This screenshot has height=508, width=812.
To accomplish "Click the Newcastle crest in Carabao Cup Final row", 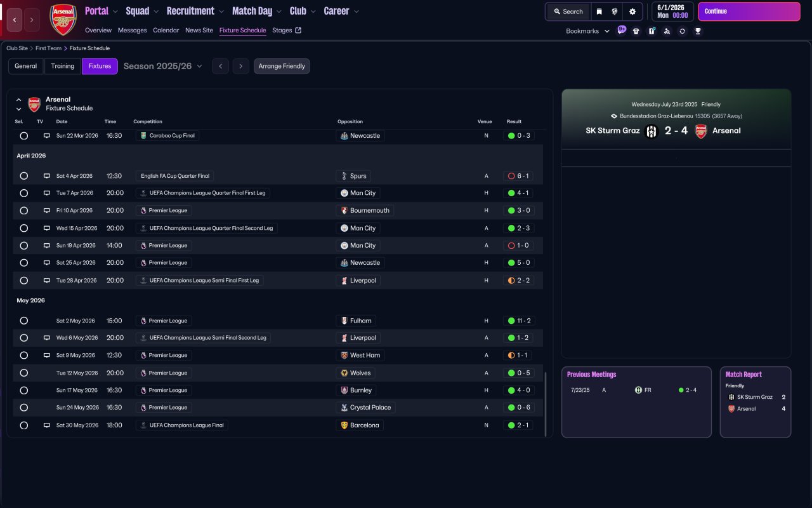I will pyautogui.click(x=344, y=136).
